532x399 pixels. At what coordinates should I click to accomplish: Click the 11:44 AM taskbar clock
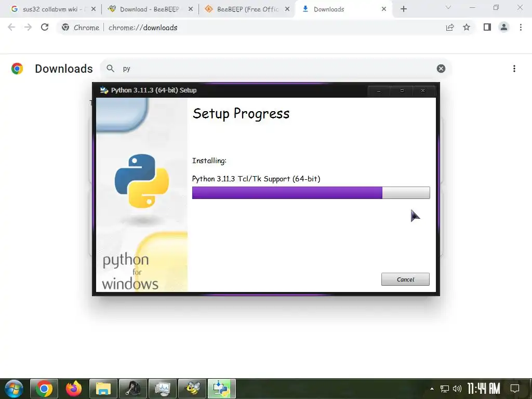tap(484, 389)
